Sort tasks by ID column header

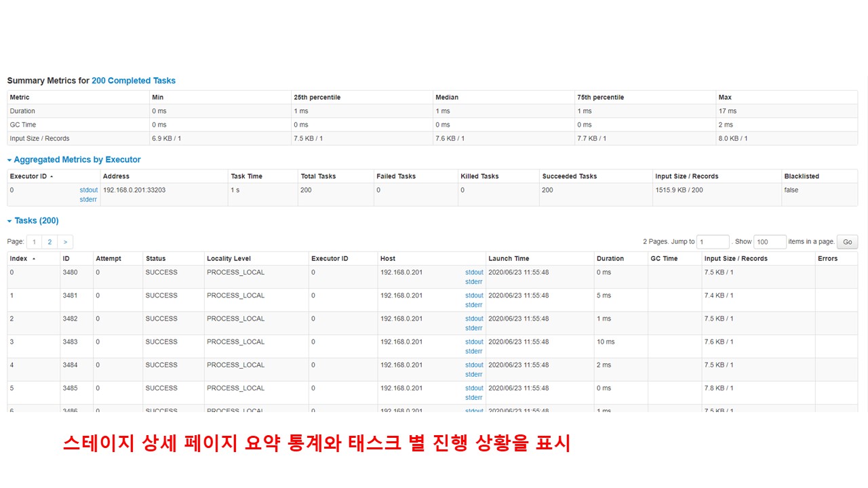pyautogui.click(x=77, y=259)
